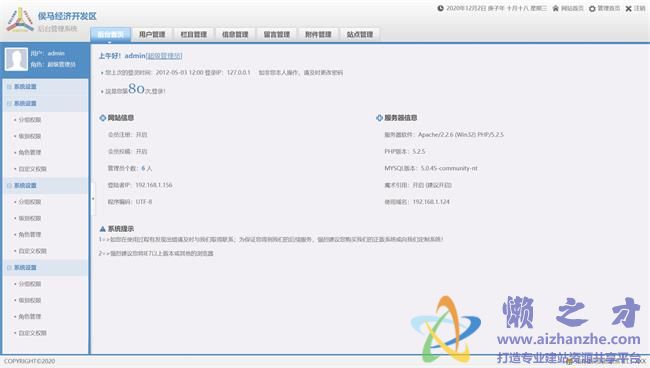Click the 服务器信息 section heading
This screenshot has width=650, height=368.
pos(400,118)
